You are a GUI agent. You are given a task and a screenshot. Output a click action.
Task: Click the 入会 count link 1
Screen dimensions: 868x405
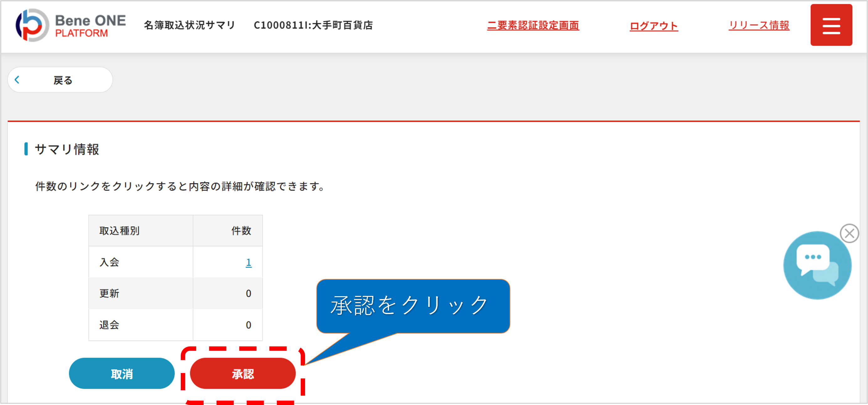(x=248, y=262)
